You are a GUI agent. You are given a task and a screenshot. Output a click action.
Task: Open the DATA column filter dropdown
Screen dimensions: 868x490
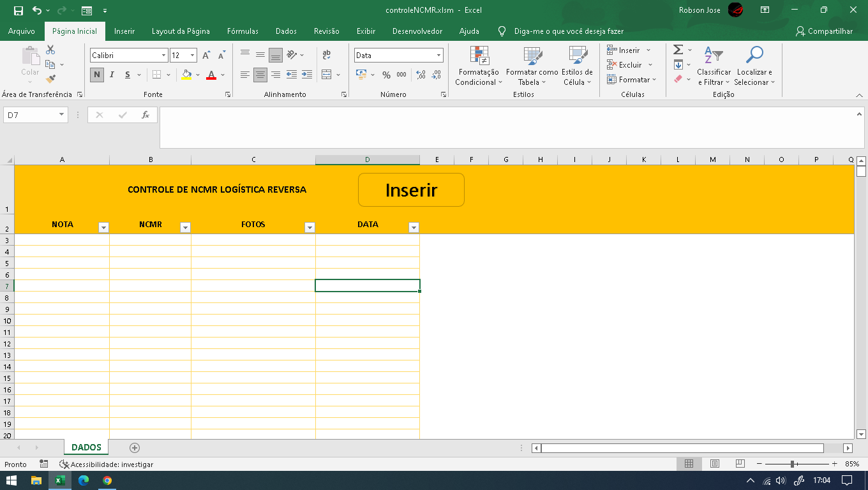414,227
